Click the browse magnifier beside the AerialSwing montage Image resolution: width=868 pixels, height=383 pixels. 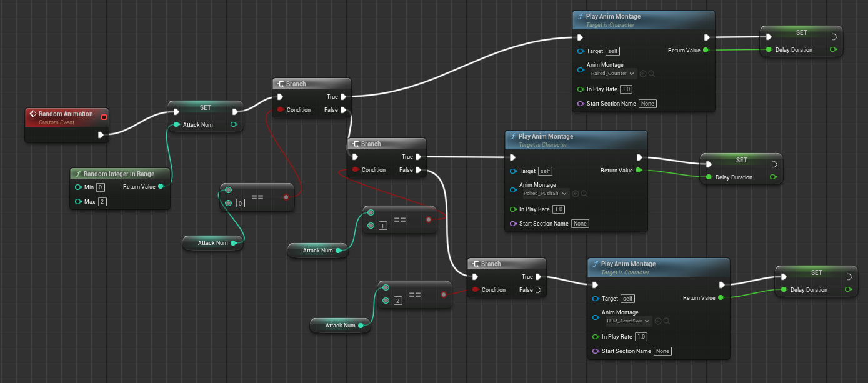[667, 321]
